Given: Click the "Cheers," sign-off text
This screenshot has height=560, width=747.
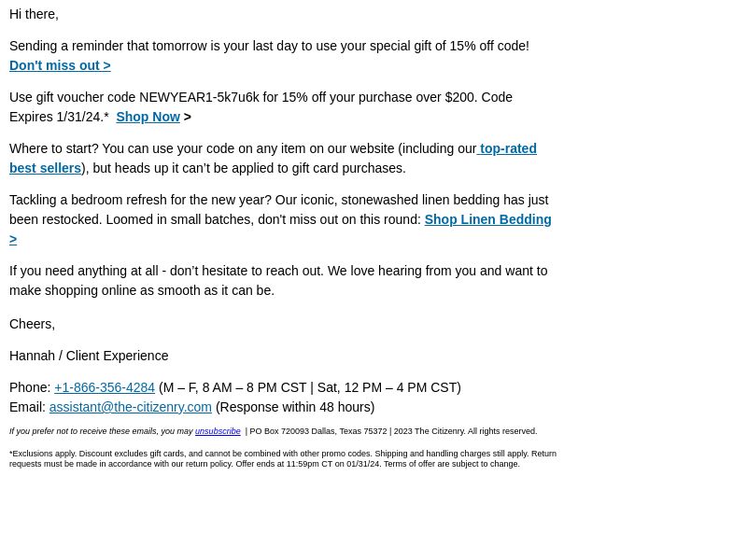Looking at the screenshot, I should point(33,324).
